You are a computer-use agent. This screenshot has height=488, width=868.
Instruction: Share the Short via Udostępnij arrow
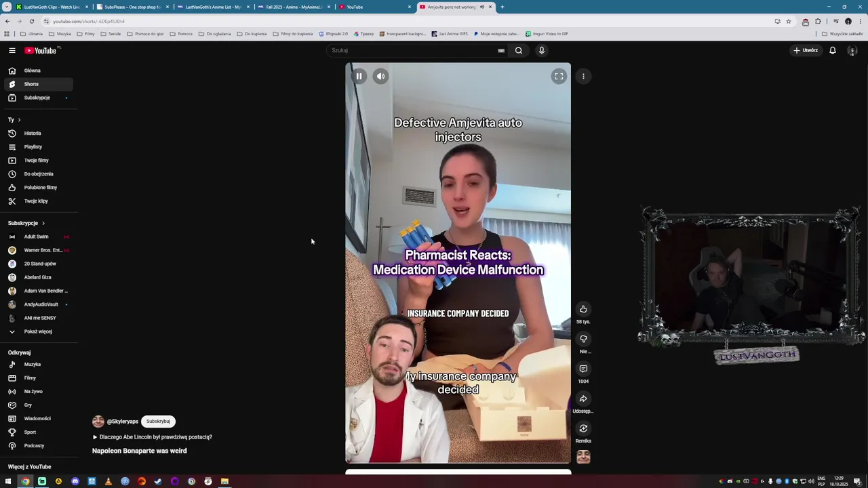click(583, 399)
